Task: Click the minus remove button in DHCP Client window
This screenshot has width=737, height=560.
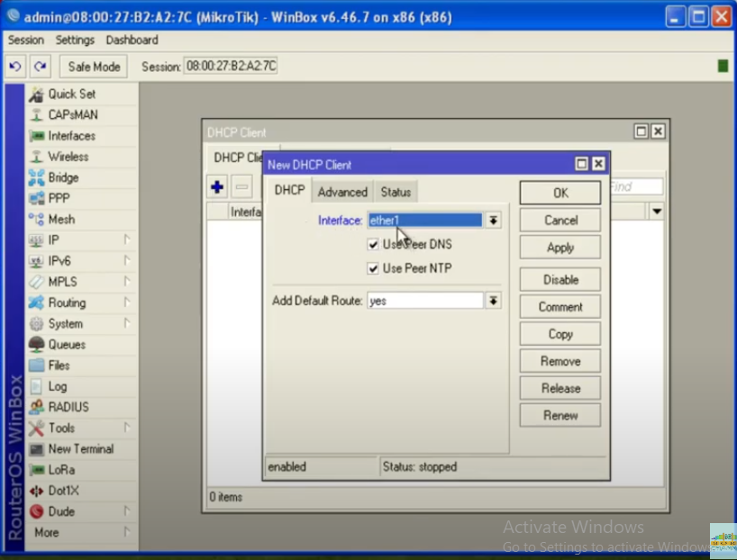Action: click(241, 187)
